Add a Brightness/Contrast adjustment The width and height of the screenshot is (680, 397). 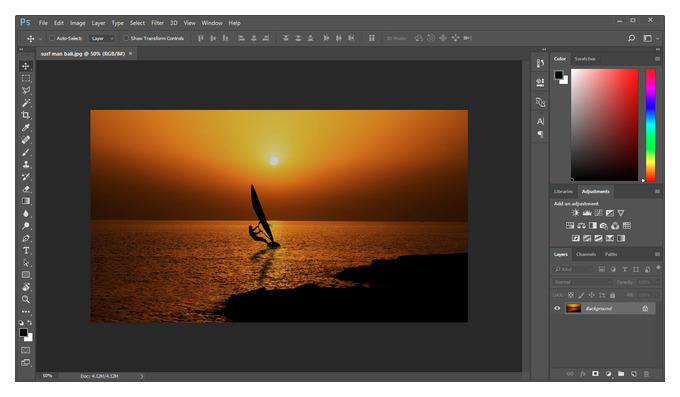[575, 213]
